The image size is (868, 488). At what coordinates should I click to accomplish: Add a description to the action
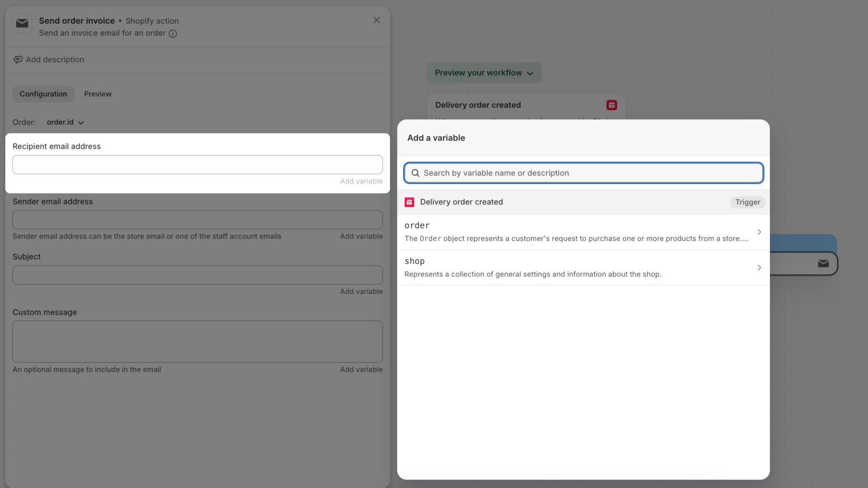point(55,60)
